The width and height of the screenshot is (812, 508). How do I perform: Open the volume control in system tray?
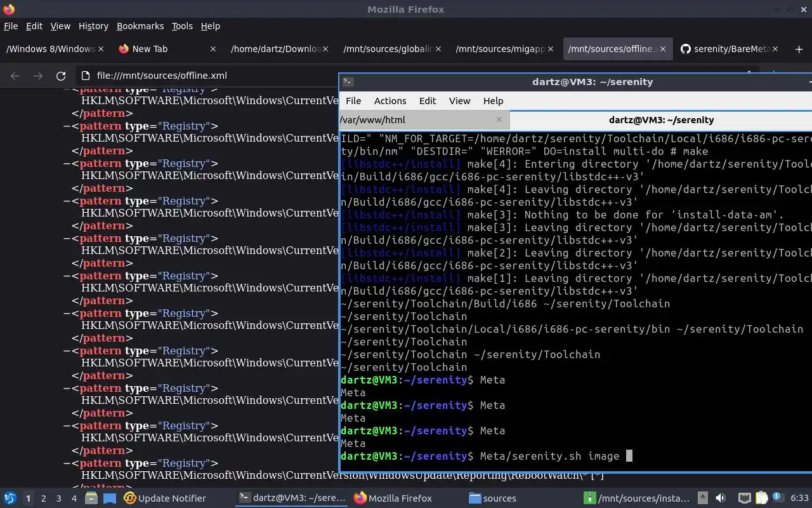click(721, 498)
